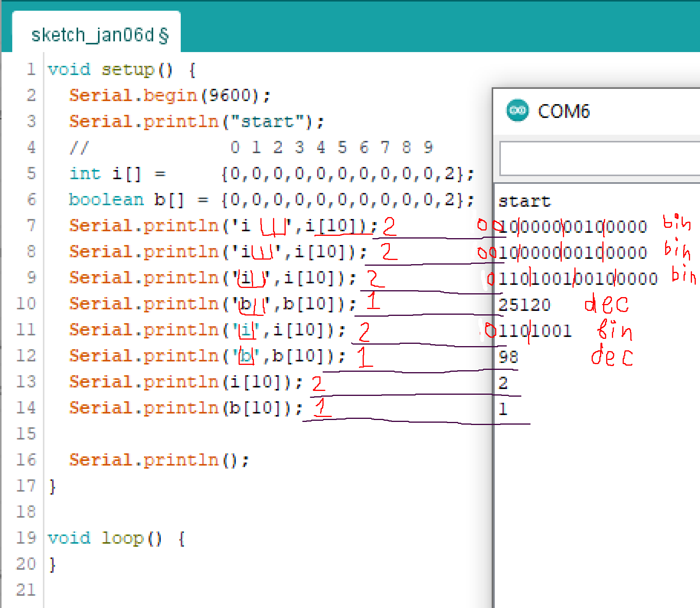Click Serial.println("start"); on line 3
Screen dimensions: 700x608
click(196, 122)
